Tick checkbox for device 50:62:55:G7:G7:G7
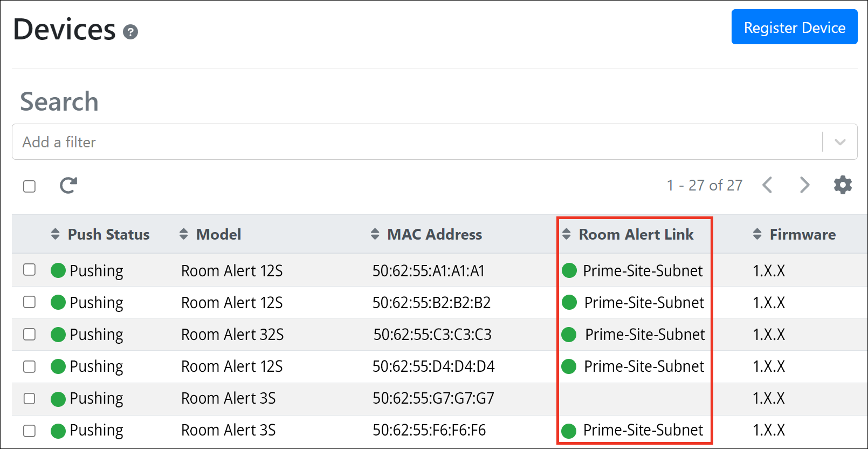The image size is (868, 449). 30,398
